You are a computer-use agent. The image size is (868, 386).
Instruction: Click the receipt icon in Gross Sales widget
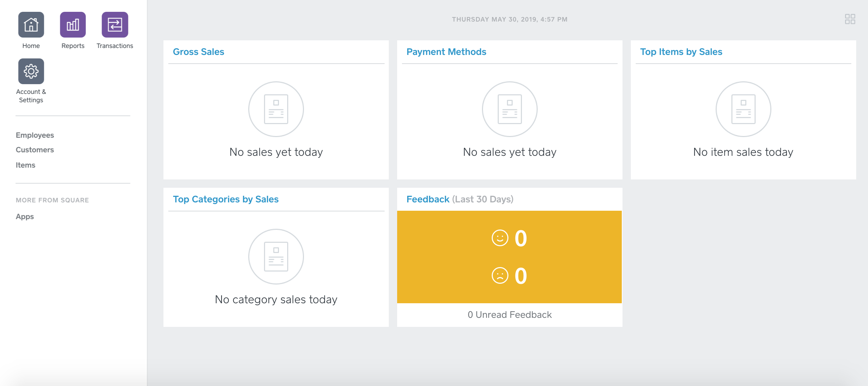pos(276,109)
